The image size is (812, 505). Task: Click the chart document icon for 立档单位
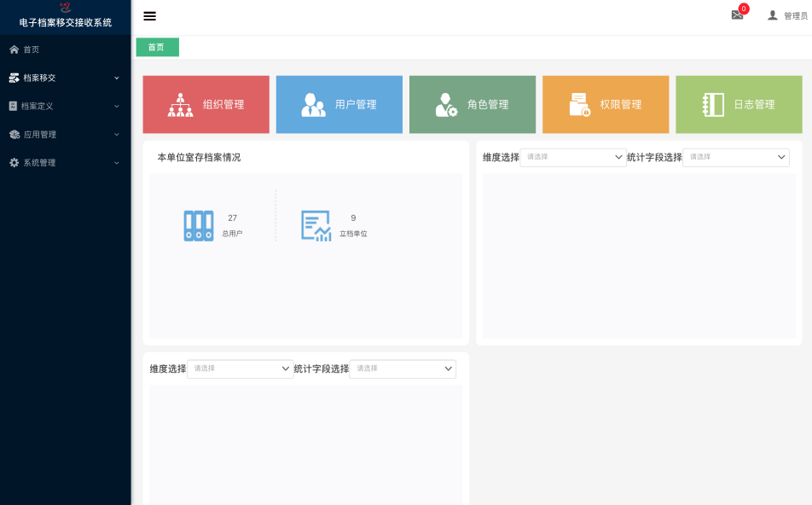tap(316, 225)
